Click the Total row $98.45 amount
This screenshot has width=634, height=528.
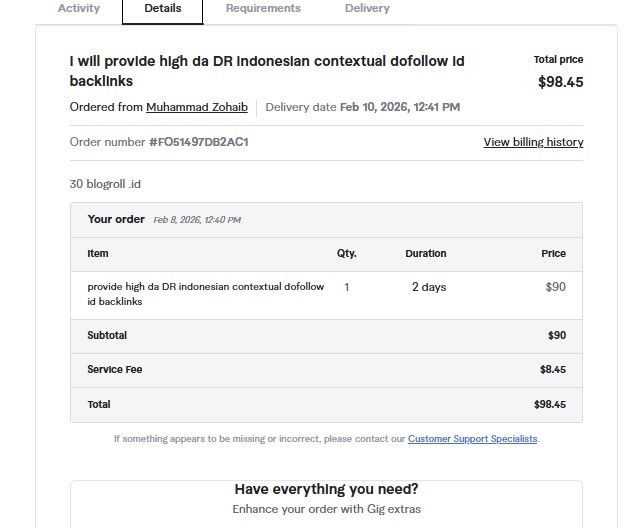pyautogui.click(x=549, y=405)
